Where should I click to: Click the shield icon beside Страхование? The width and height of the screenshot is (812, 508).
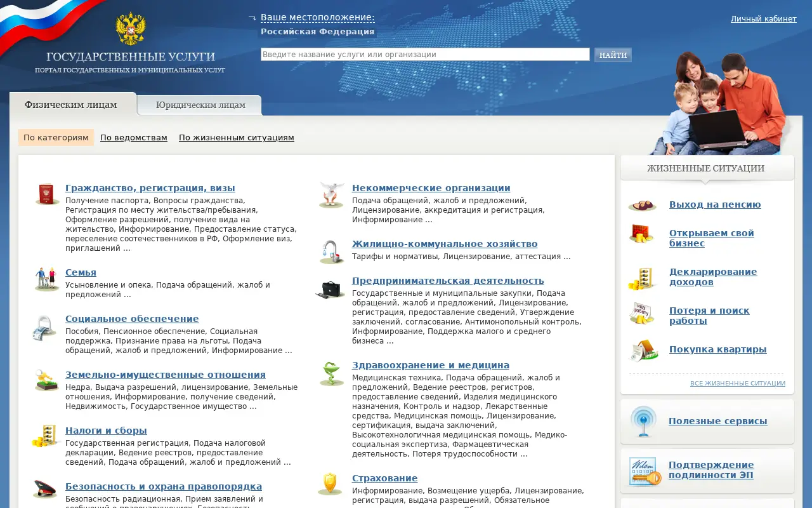click(331, 484)
